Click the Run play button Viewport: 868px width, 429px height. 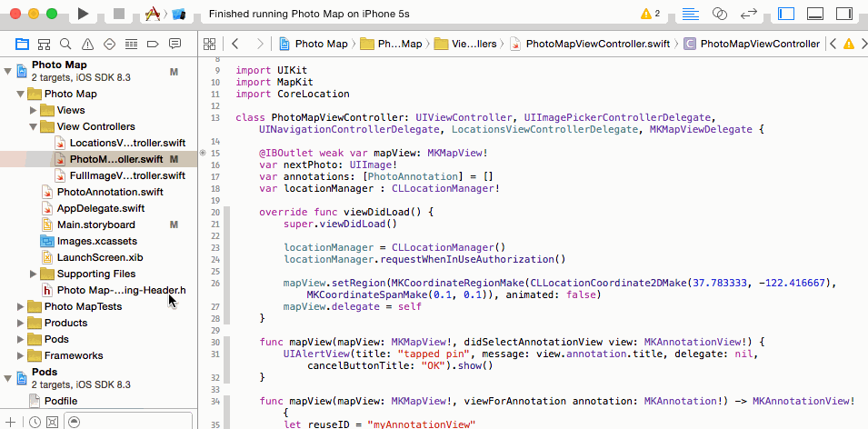point(83,14)
